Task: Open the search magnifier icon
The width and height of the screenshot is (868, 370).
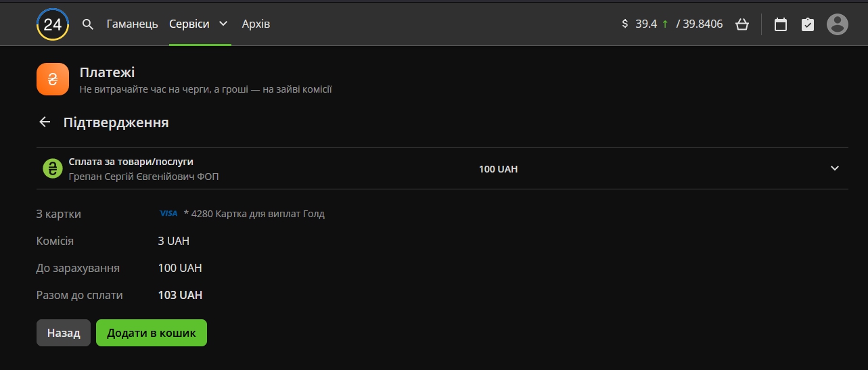Action: [x=87, y=24]
